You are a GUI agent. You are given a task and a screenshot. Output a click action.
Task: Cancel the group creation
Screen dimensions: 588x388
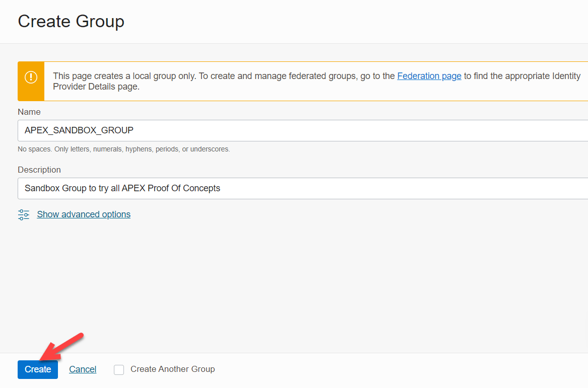pyautogui.click(x=83, y=369)
